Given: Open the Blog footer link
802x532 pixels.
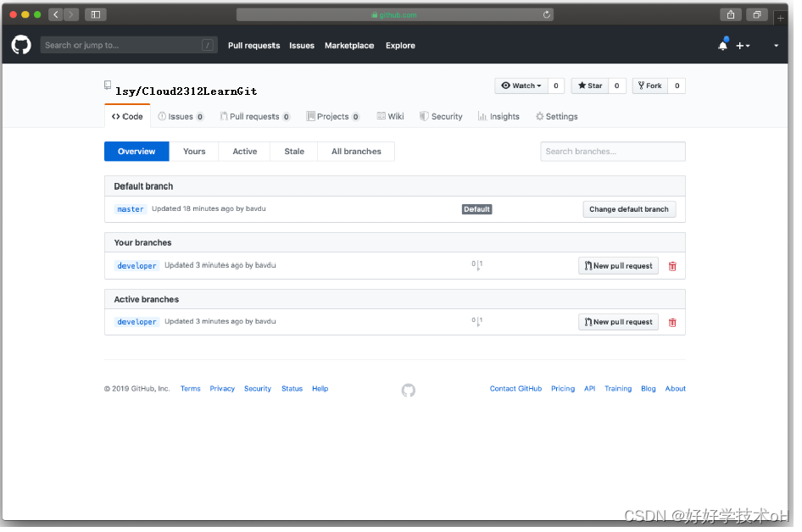Looking at the screenshot, I should (x=648, y=388).
